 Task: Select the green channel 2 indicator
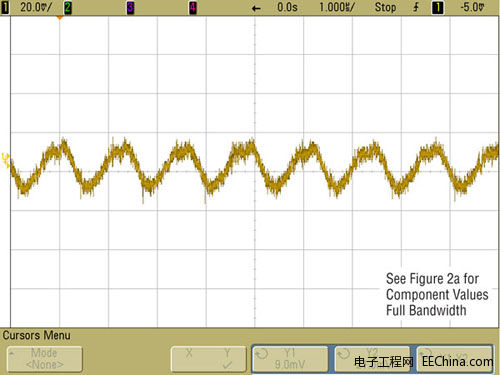68,7
